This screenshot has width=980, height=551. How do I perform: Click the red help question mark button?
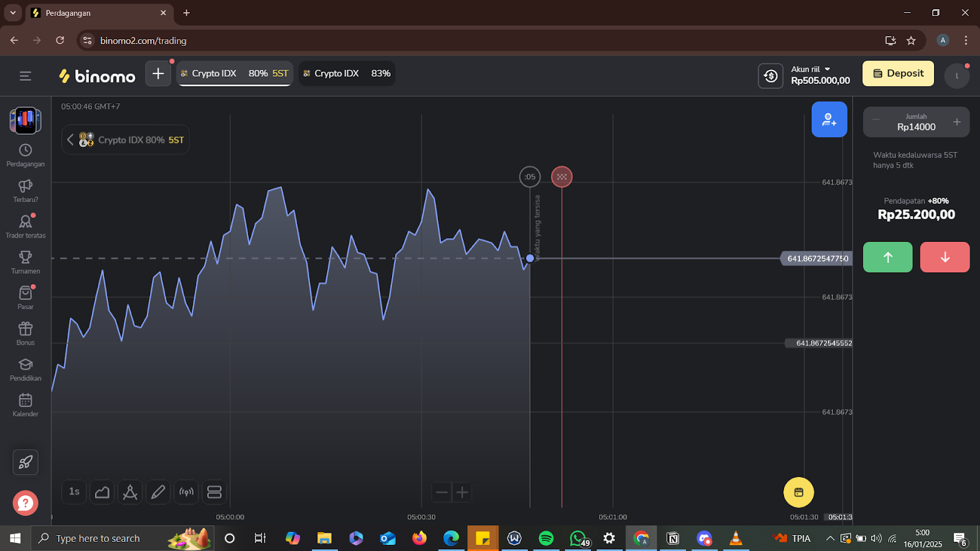click(25, 503)
